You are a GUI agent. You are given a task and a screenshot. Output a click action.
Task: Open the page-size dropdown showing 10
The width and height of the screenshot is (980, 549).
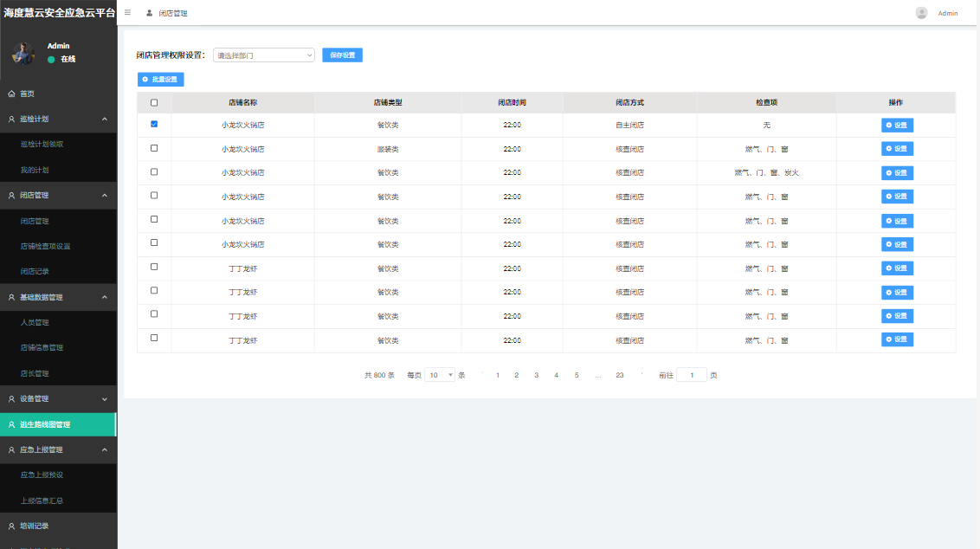click(x=440, y=375)
